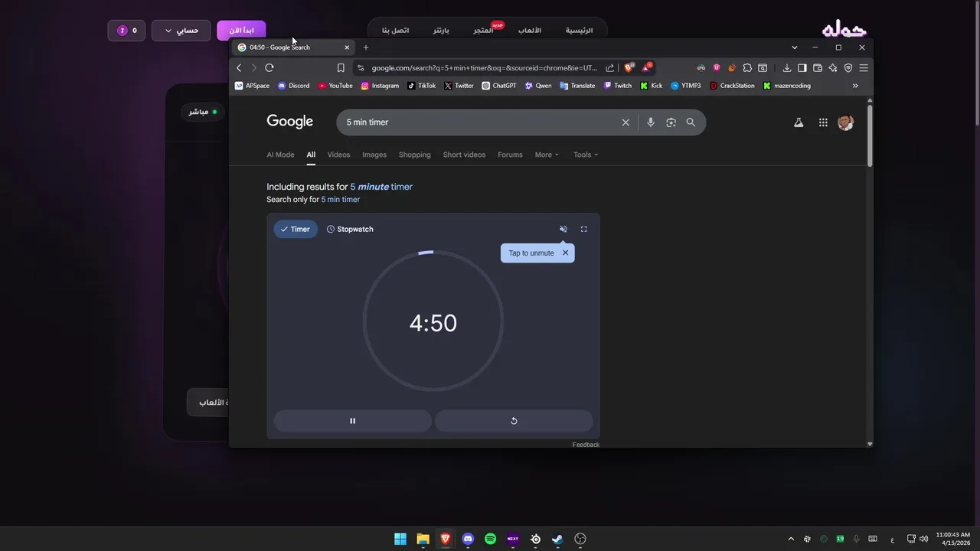Open the Brave Wallet icon
The height and width of the screenshot is (551, 980).
[x=818, y=67]
